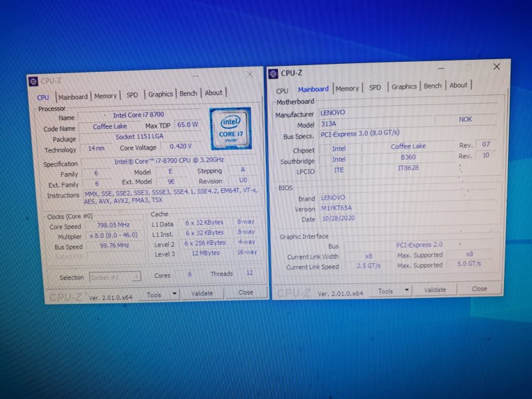Open Graphics tab in left window
Image resolution: width=532 pixels, height=399 pixels.
[160, 94]
